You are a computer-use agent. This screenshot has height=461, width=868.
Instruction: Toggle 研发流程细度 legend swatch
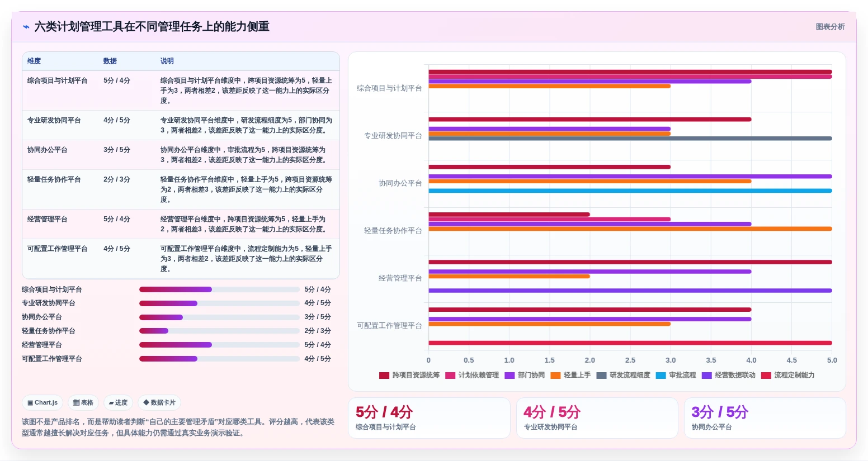pos(601,376)
